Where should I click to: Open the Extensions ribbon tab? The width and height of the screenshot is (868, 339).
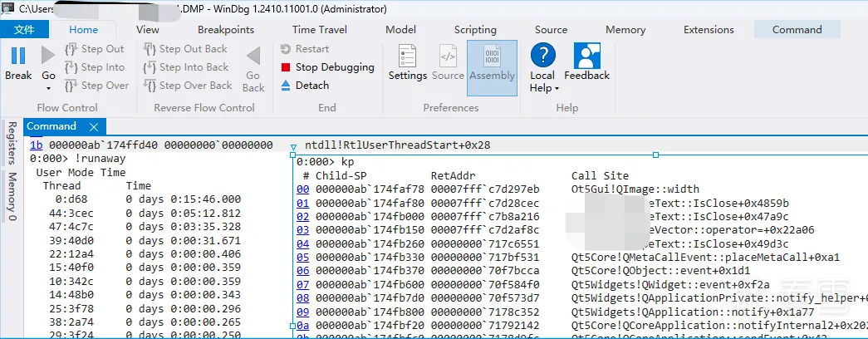pos(709,30)
